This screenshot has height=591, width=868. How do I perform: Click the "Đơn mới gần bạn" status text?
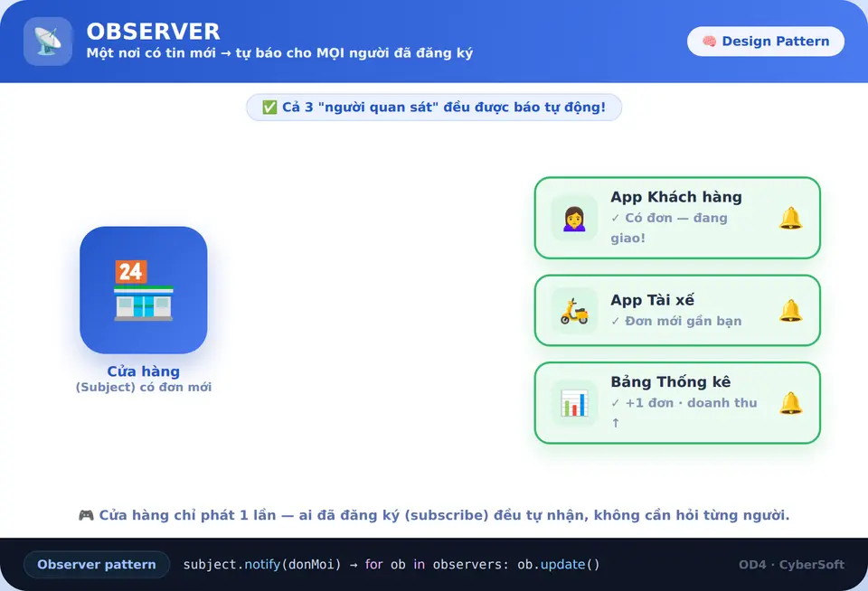coord(676,321)
